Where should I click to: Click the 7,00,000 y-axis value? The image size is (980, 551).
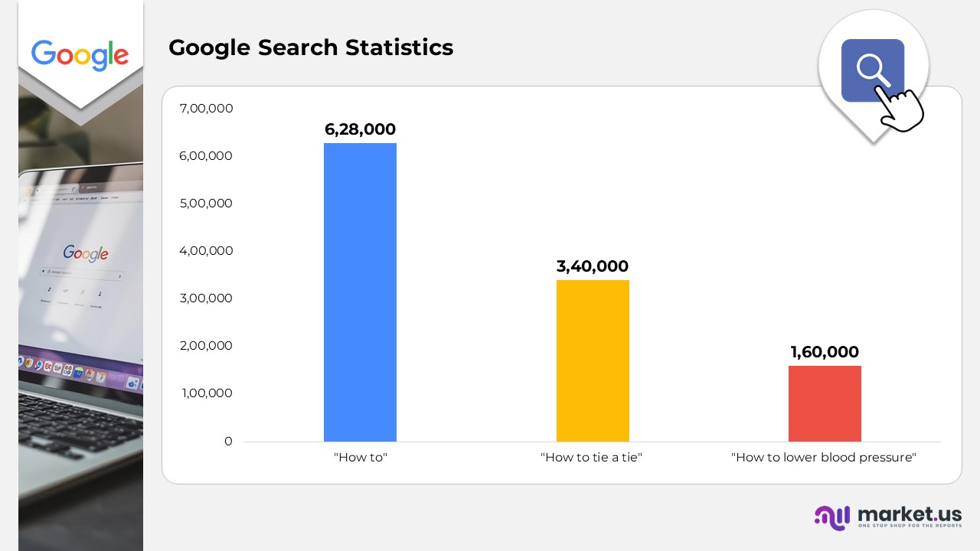click(x=206, y=109)
